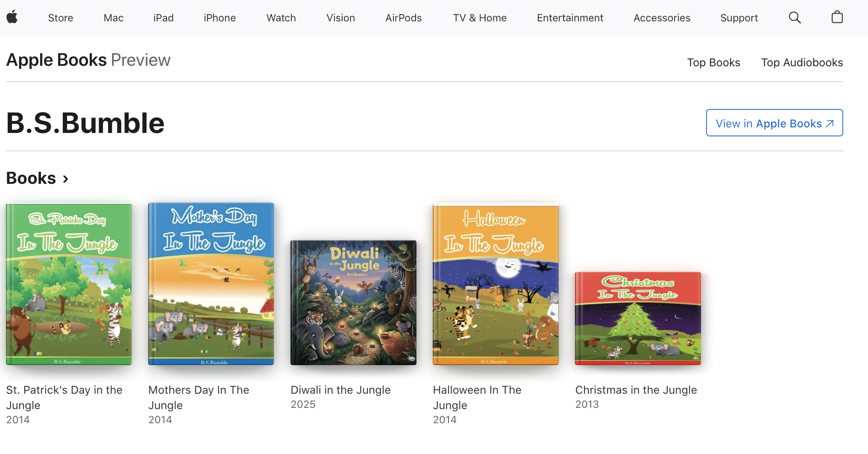The image size is (868, 454).
Task: Click the Apple logo icon
Action: point(12,18)
